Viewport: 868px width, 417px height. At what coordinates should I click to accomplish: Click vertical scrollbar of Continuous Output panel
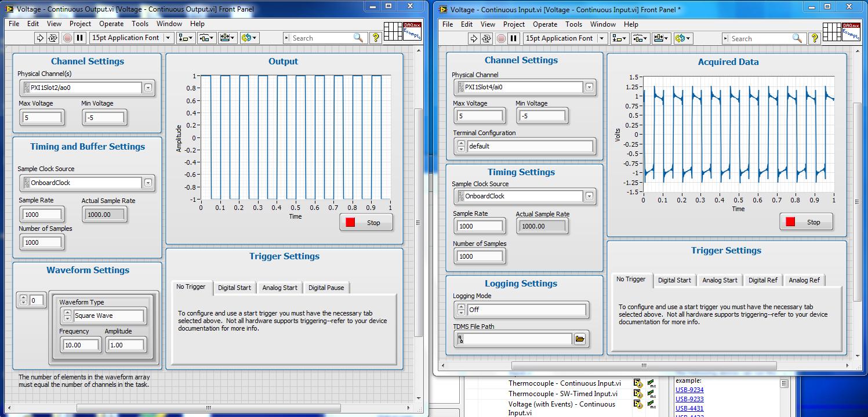click(x=418, y=220)
